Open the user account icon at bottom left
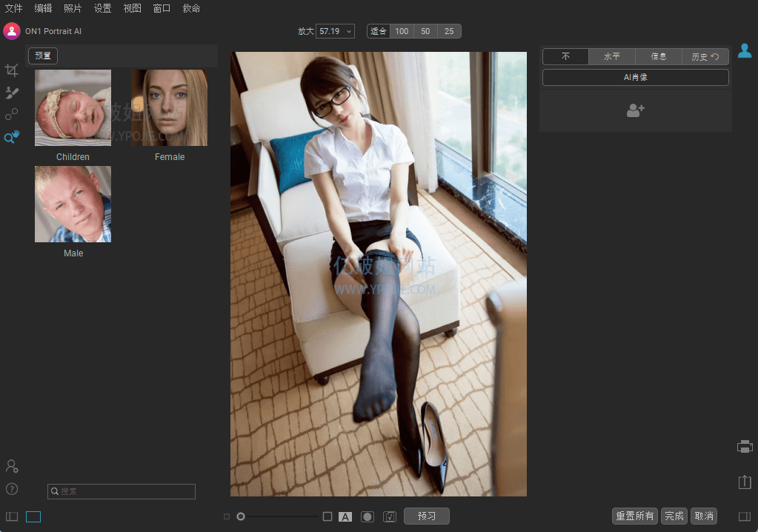Image resolution: width=758 pixels, height=532 pixels. pos(12,466)
